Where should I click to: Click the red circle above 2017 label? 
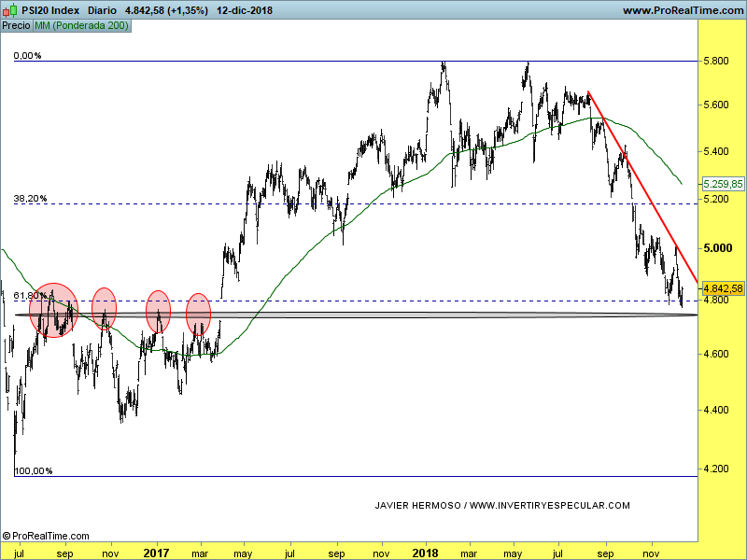coord(159,312)
